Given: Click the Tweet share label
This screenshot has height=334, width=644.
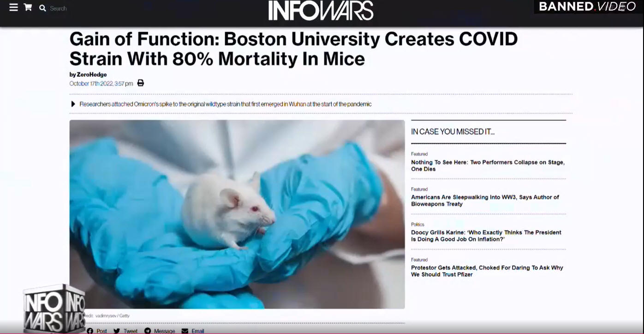Looking at the screenshot, I should point(131,331).
